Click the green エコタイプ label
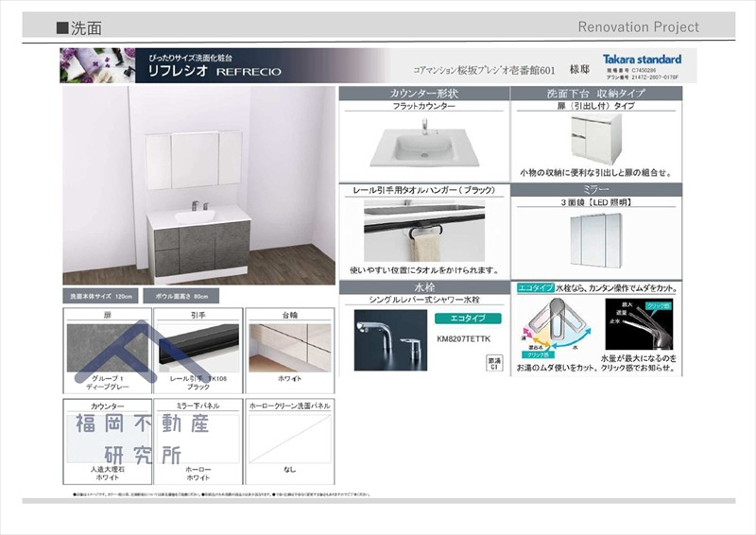Screen dimensions: 756x535 point(468,319)
